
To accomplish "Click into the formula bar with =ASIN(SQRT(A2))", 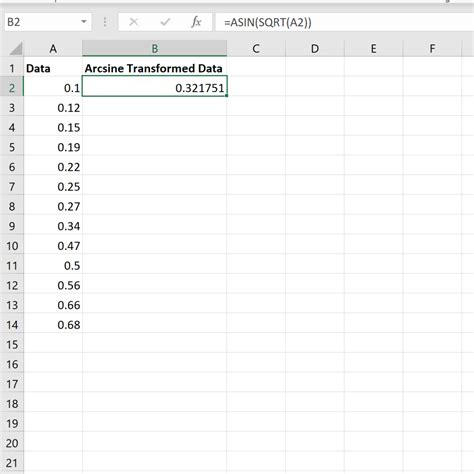I will click(x=344, y=22).
